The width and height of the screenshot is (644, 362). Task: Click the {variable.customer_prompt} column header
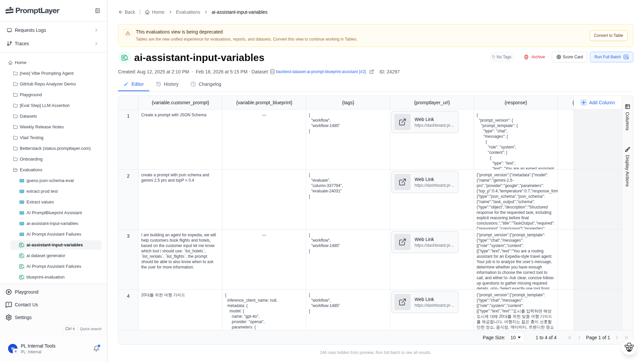180,103
